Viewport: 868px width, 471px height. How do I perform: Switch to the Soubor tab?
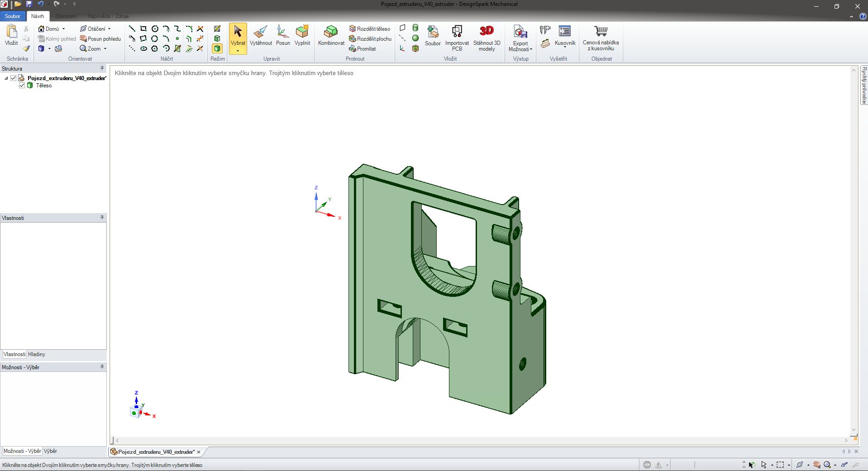pos(13,16)
